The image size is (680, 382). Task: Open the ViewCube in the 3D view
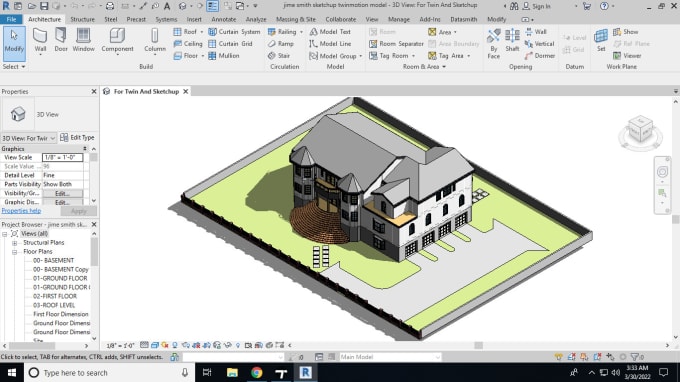pyautogui.click(x=641, y=129)
